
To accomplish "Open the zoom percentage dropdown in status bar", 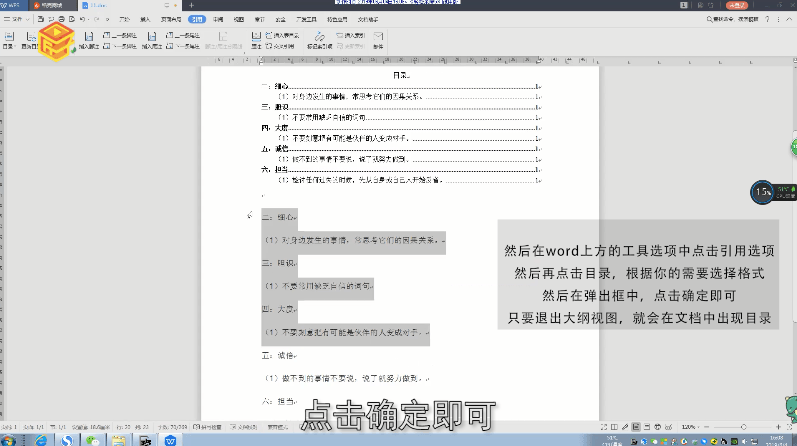I will coord(689,427).
